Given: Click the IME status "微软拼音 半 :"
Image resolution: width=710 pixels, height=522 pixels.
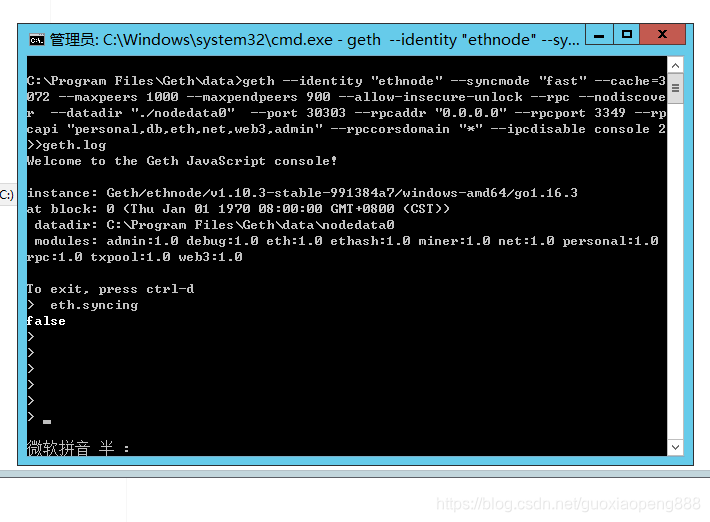Looking at the screenshot, I should 78,448.
